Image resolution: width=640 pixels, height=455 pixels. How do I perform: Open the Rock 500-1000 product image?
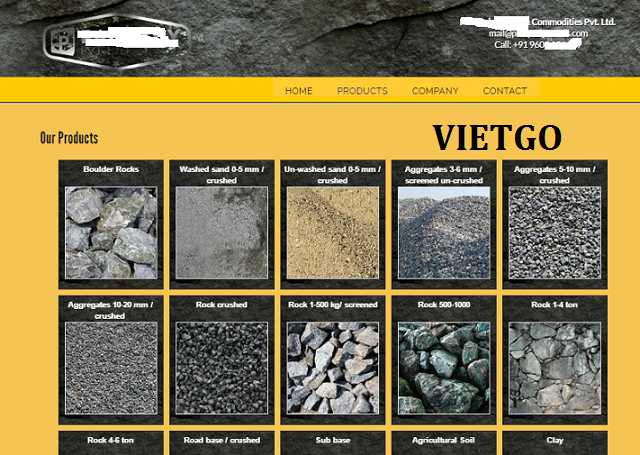point(444,368)
